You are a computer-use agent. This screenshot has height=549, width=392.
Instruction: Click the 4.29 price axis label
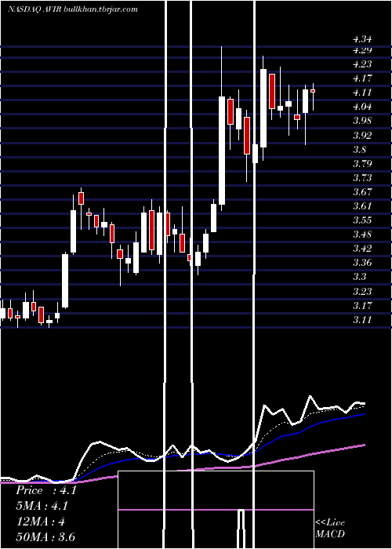[x=362, y=49]
